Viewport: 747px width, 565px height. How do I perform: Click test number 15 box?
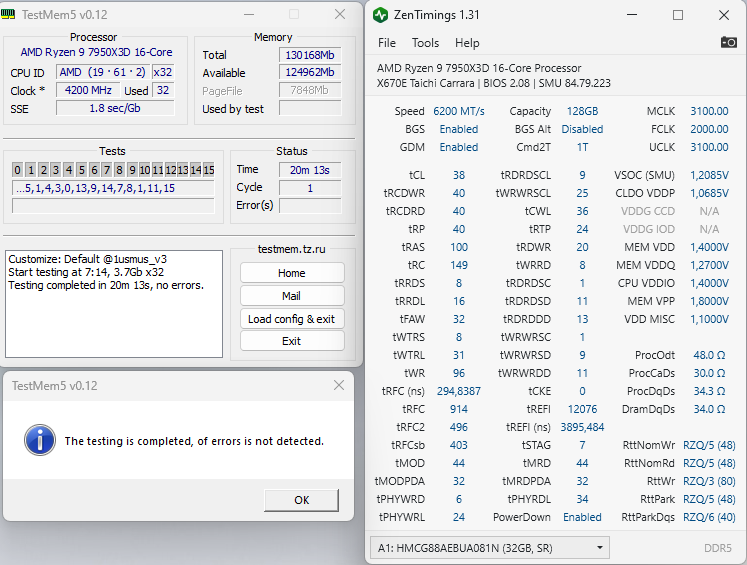(x=209, y=170)
